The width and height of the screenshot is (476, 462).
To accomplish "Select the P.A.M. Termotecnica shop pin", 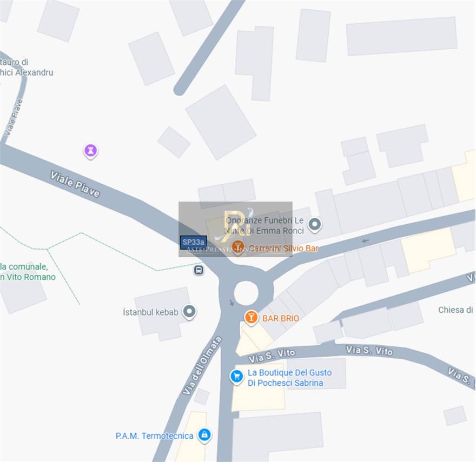I will click(204, 435).
